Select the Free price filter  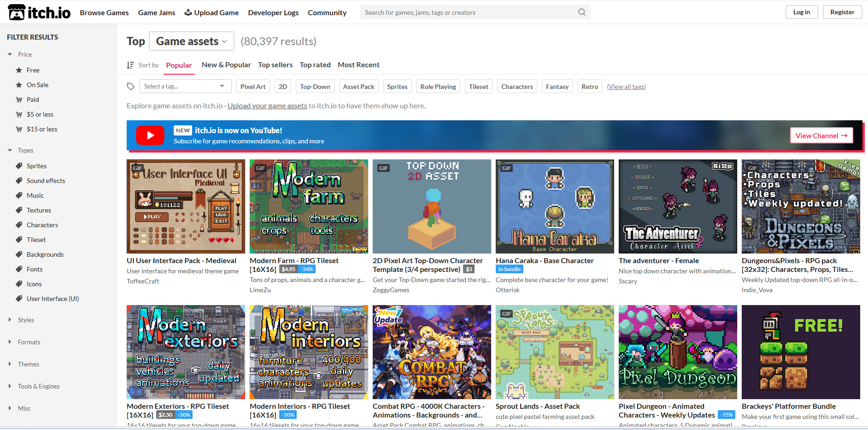pos(33,70)
